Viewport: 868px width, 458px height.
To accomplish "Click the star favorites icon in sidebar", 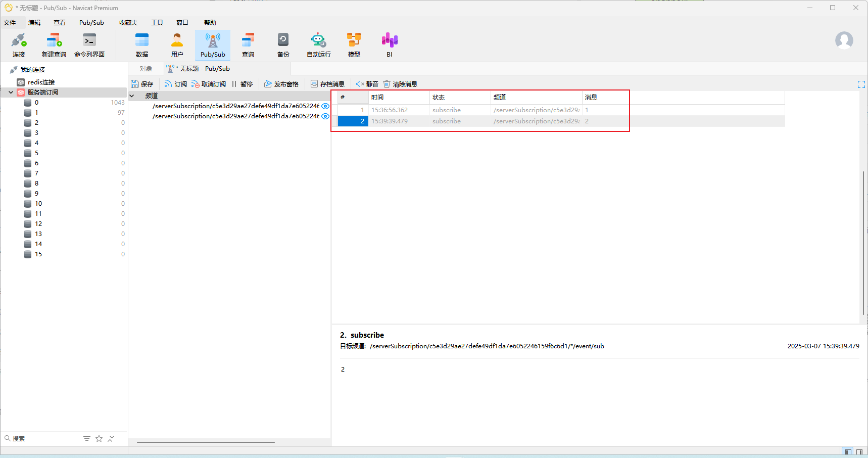I will (99, 438).
